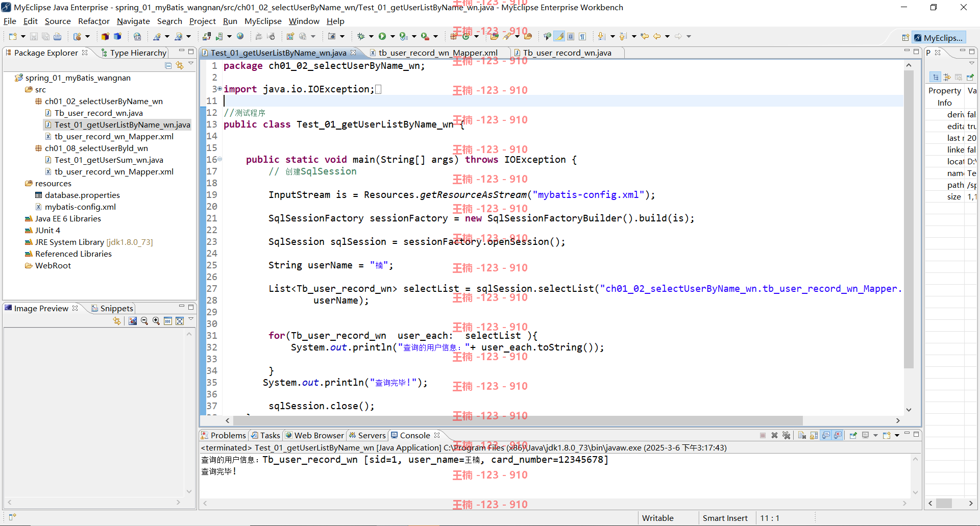Open Display Selected Console dropdown arrow

click(x=875, y=435)
